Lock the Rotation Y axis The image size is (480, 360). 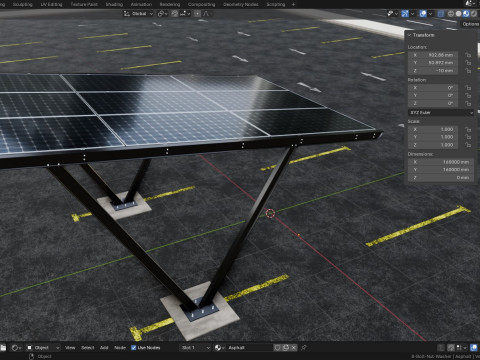468,95
